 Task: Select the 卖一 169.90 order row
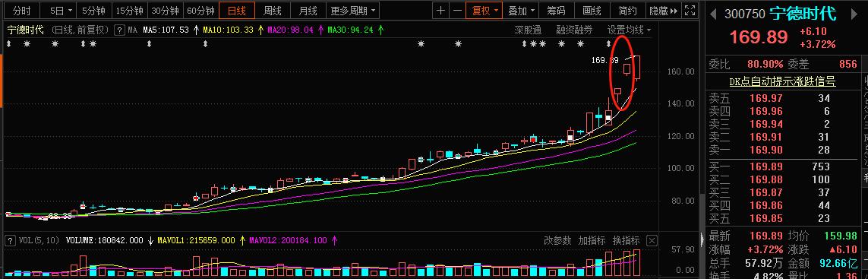click(x=783, y=151)
